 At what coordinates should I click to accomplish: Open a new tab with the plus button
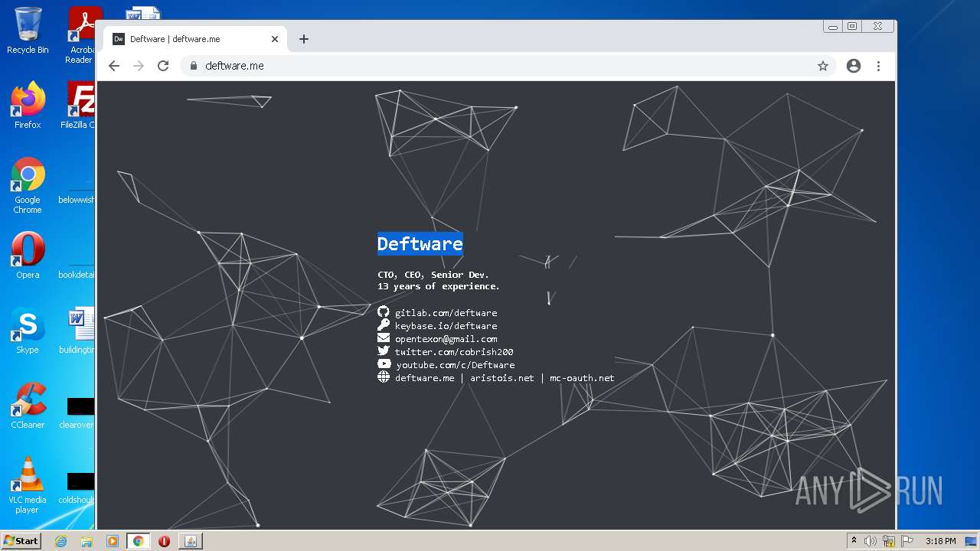304,39
